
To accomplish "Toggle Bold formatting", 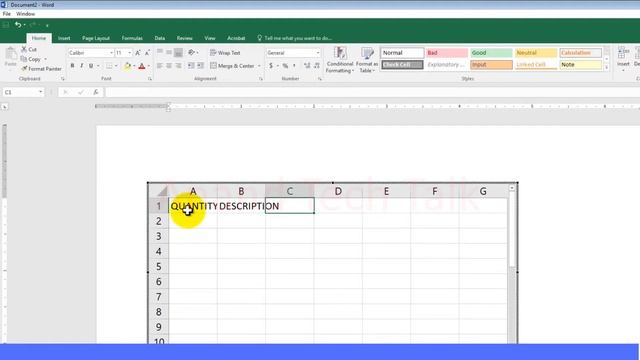I will pyautogui.click(x=72, y=66).
